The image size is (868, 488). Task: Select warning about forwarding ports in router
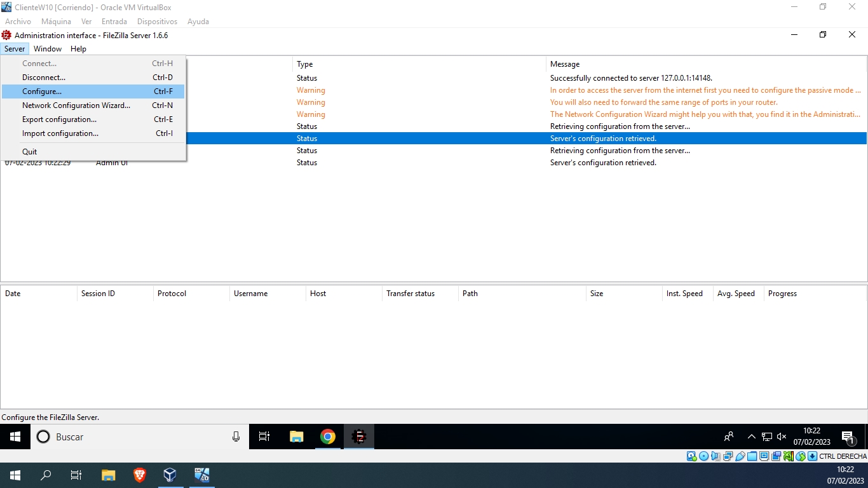(663, 102)
